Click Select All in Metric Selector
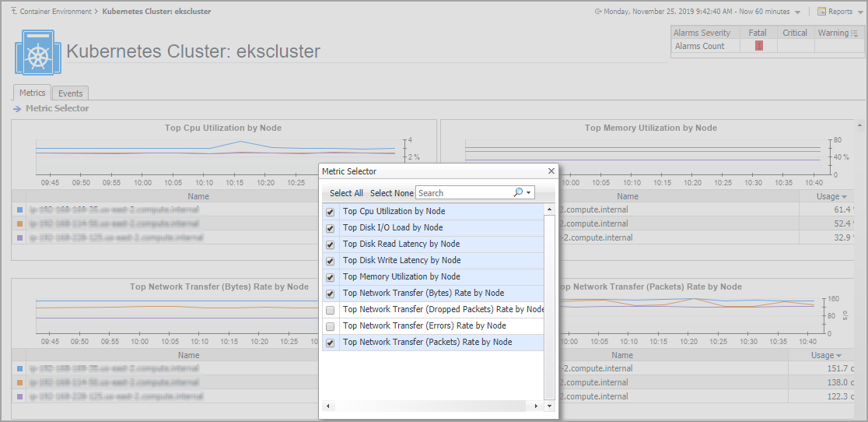Image resolution: width=868 pixels, height=422 pixels. tap(346, 193)
